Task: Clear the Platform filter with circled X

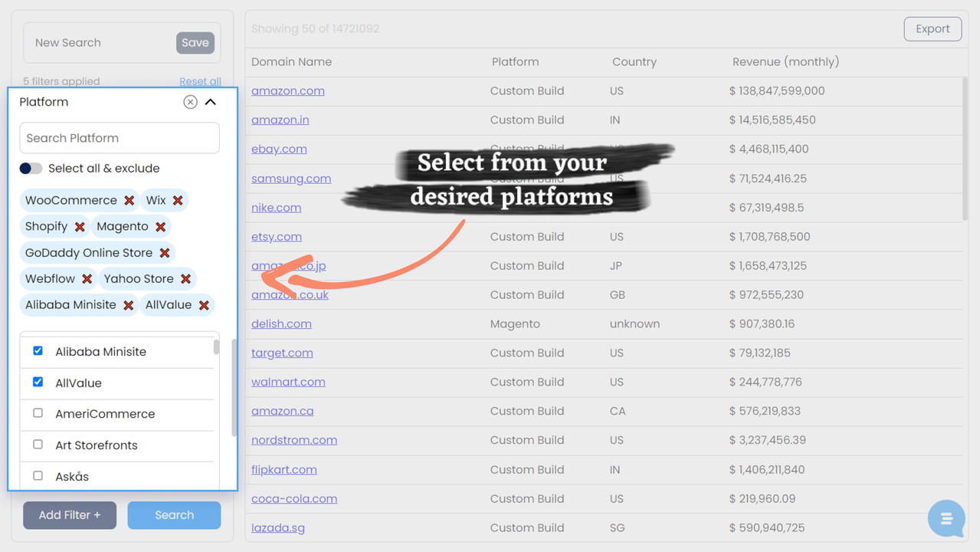Action: 190,102
